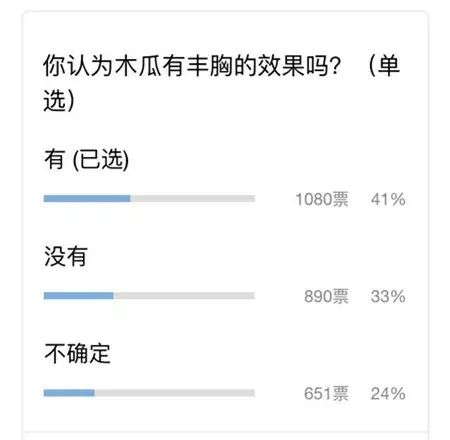Click the gray unfilled portion of 没有 bar
Viewport: 450px width, 440px height.
(x=184, y=296)
